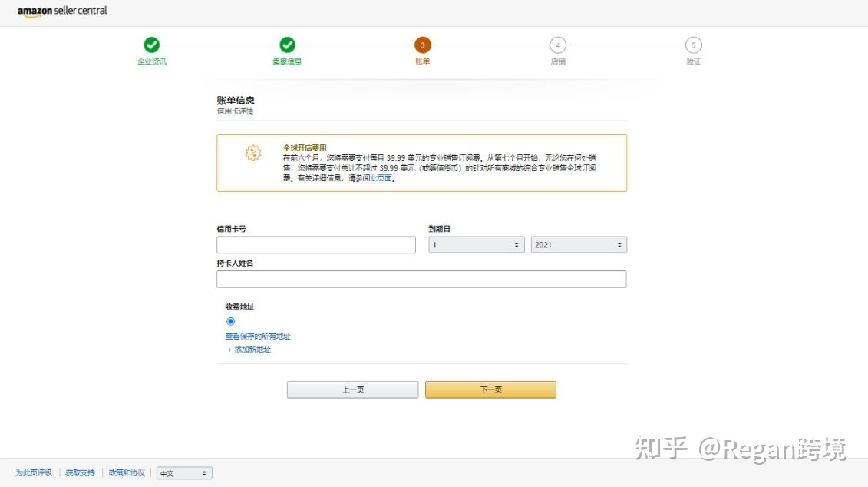This screenshot has height=487, width=868.
Task: Click the completed 卖家信息 step checkmark
Action: [286, 45]
